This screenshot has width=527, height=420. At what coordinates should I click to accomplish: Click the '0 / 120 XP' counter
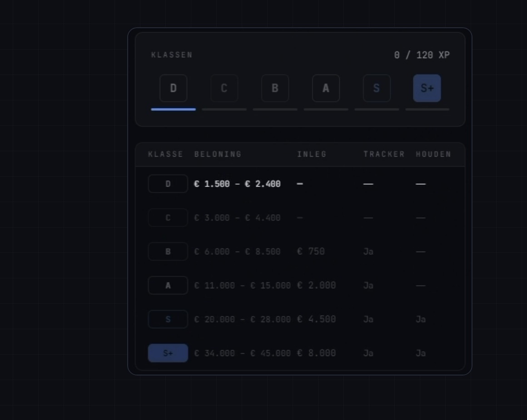coord(422,55)
